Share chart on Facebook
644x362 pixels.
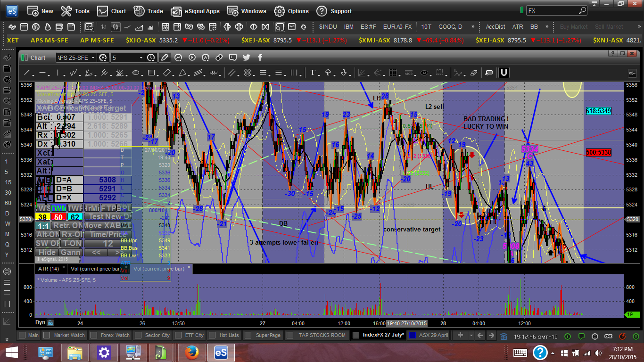[260, 58]
